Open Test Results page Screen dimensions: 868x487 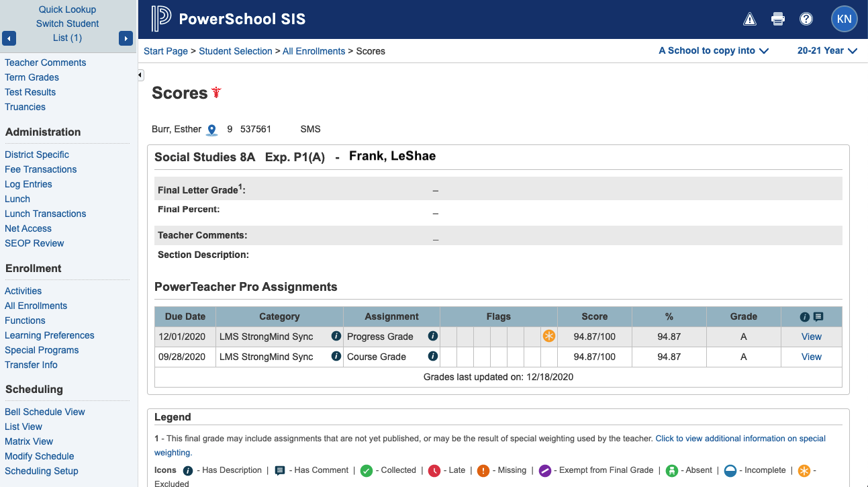pyautogui.click(x=30, y=92)
